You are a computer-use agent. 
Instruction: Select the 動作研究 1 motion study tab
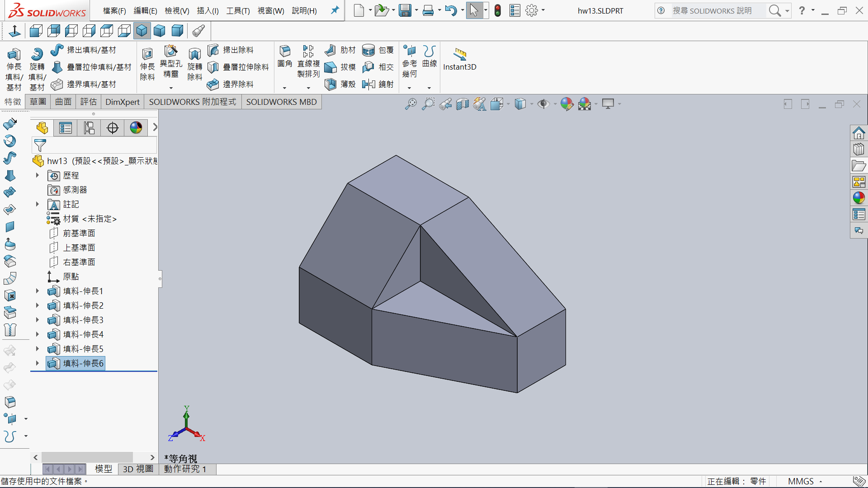point(185,469)
